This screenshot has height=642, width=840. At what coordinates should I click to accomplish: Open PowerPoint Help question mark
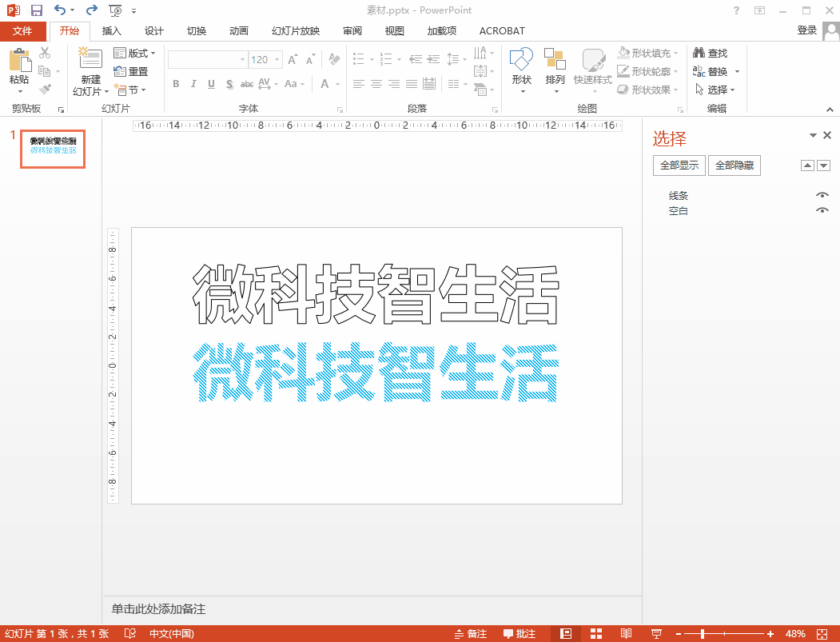pyautogui.click(x=736, y=10)
